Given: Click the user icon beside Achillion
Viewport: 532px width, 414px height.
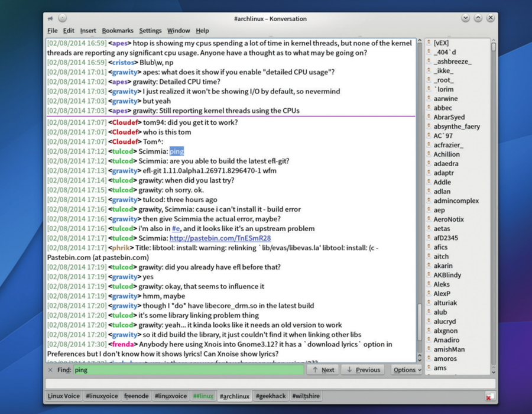Looking at the screenshot, I should click(x=429, y=154).
